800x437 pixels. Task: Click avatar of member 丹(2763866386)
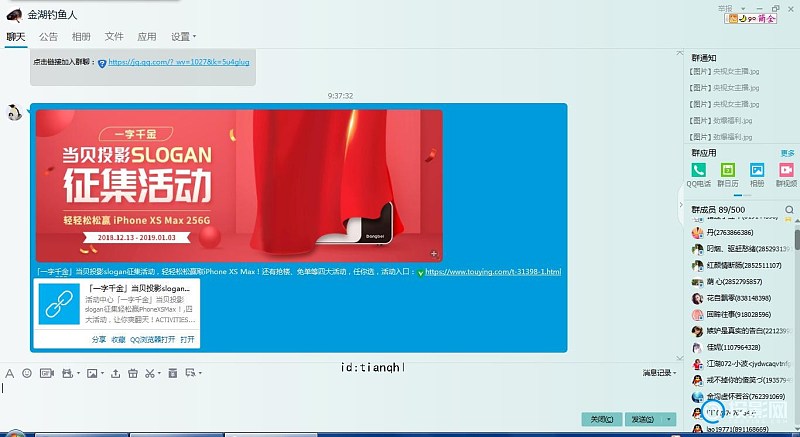(697, 233)
